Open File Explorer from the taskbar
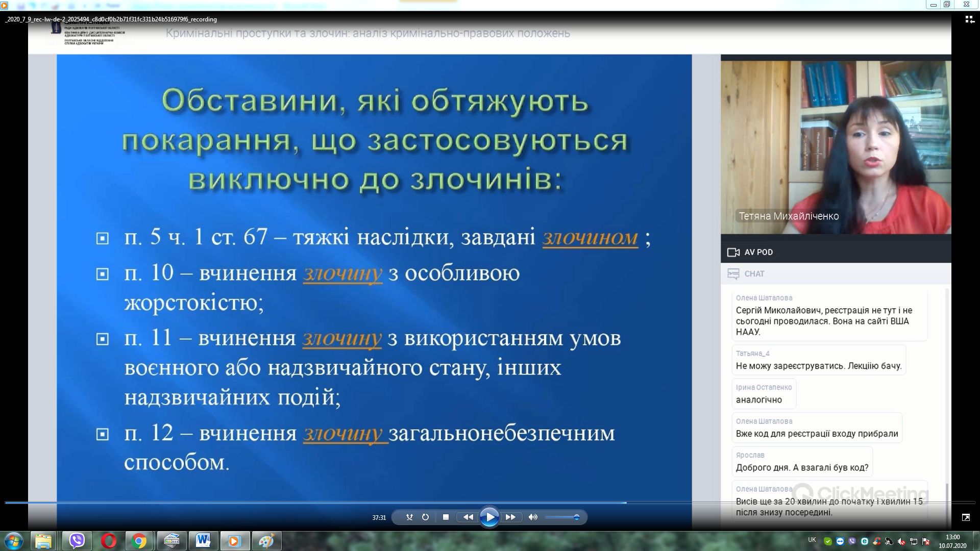The height and width of the screenshot is (551, 980). 43,541
